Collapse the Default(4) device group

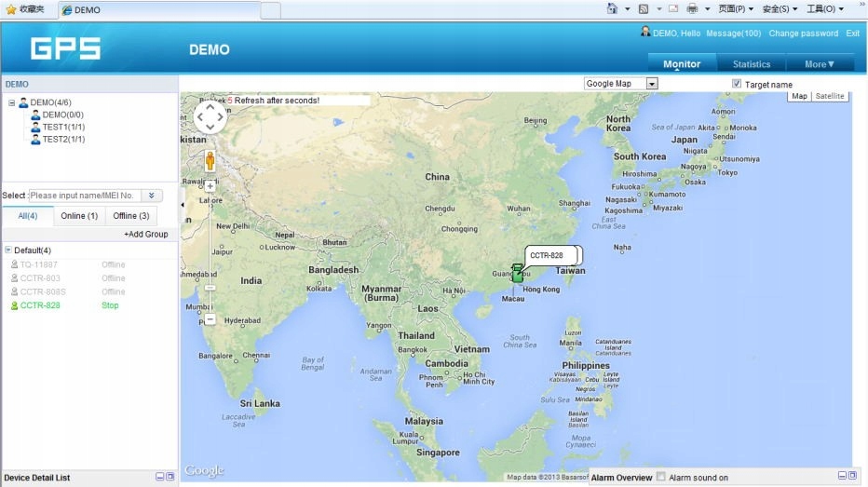pyautogui.click(x=8, y=250)
